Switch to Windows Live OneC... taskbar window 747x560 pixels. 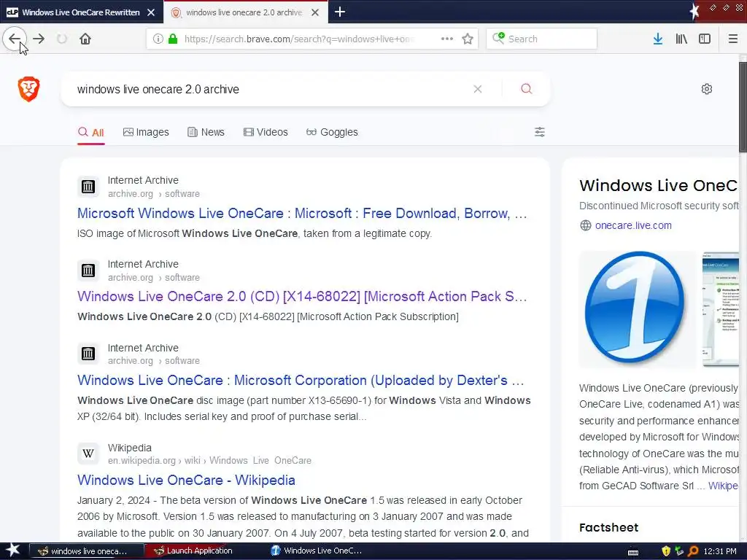point(317,551)
